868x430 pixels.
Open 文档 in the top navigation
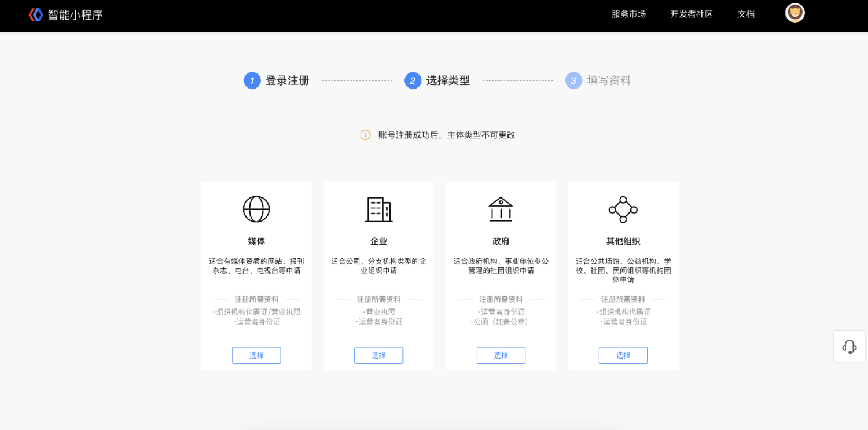[746, 14]
